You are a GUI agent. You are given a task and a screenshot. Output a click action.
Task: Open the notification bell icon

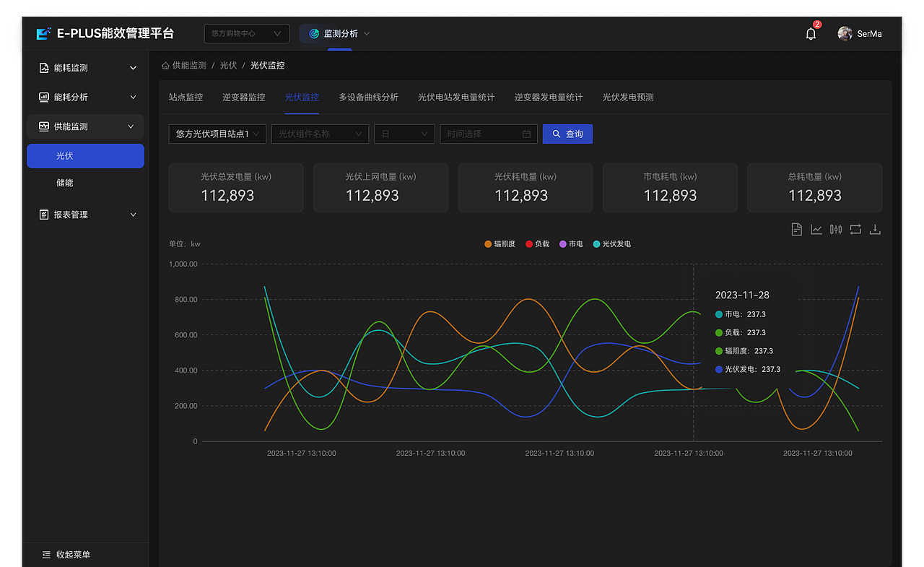coord(811,33)
